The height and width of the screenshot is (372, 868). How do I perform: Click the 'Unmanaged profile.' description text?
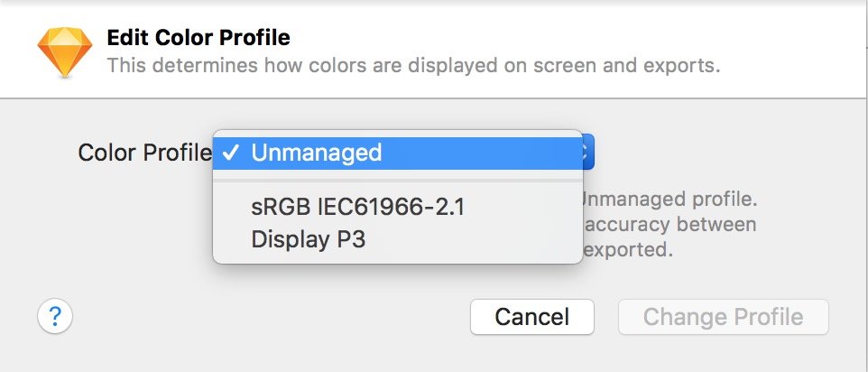pyautogui.click(x=669, y=199)
